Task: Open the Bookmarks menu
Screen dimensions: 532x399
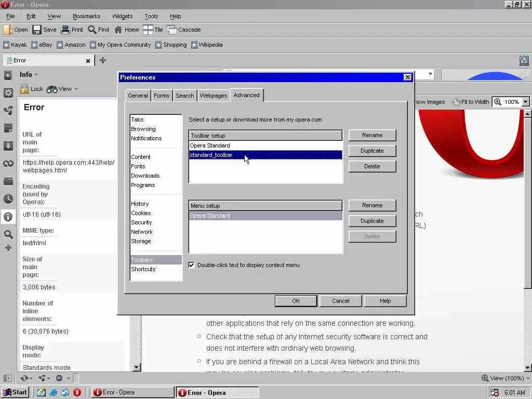Action: [x=87, y=16]
